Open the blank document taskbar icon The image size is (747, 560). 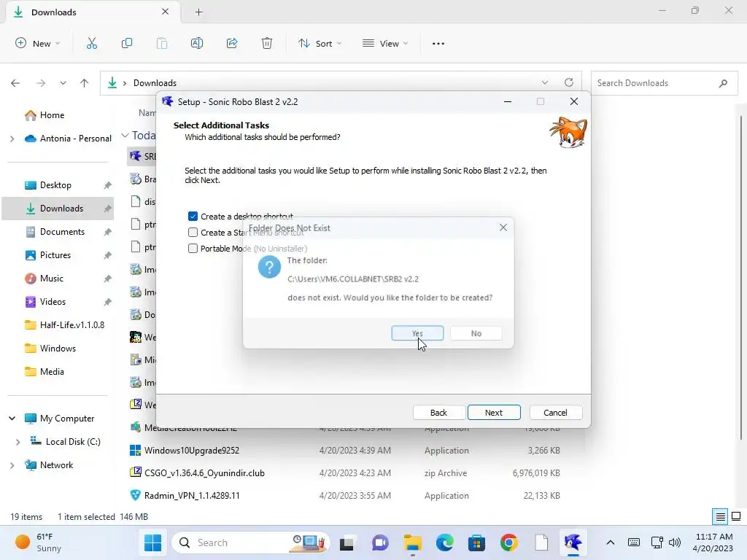tap(541, 542)
